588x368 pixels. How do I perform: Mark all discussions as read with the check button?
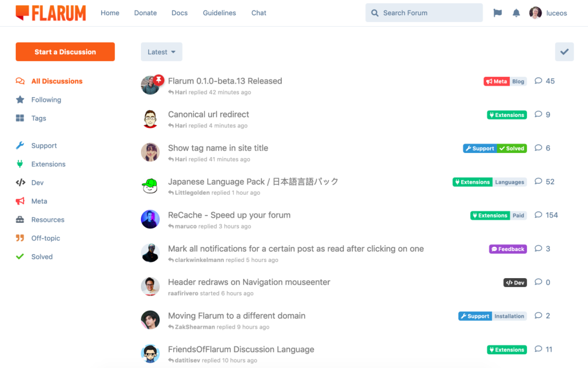[564, 52]
